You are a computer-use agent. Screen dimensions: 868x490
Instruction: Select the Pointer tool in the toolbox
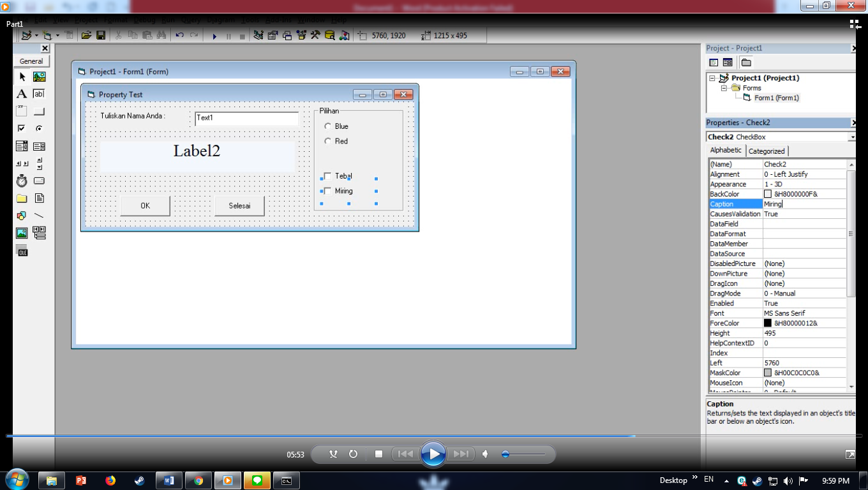click(x=22, y=77)
